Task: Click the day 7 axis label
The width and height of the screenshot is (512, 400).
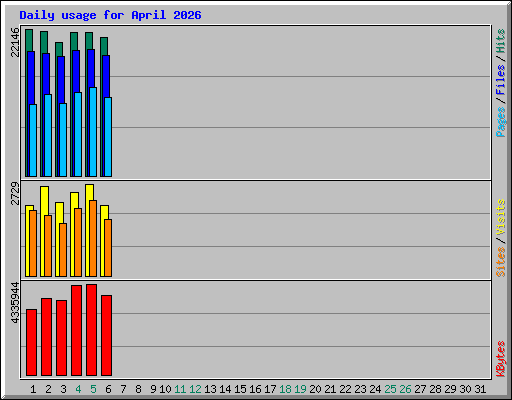Action: (123, 389)
